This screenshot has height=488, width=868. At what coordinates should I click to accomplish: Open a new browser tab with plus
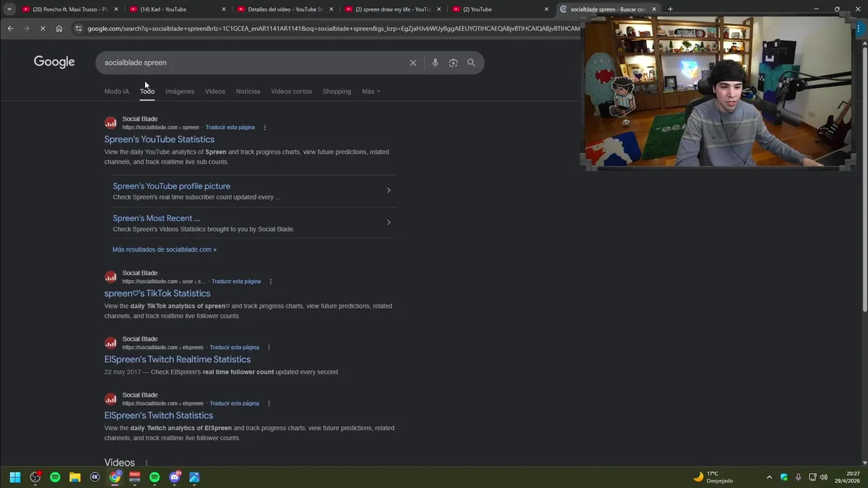pos(670,9)
